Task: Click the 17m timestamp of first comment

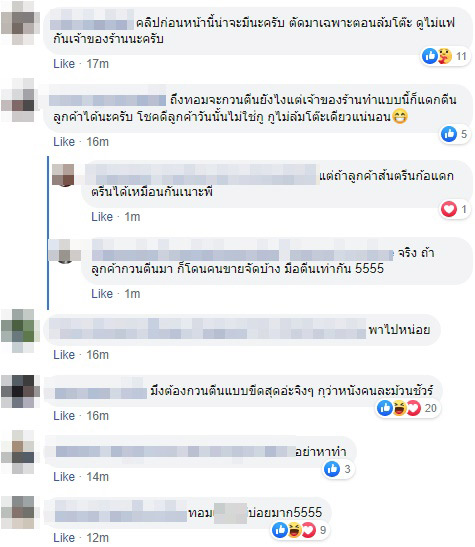Action: point(98,64)
